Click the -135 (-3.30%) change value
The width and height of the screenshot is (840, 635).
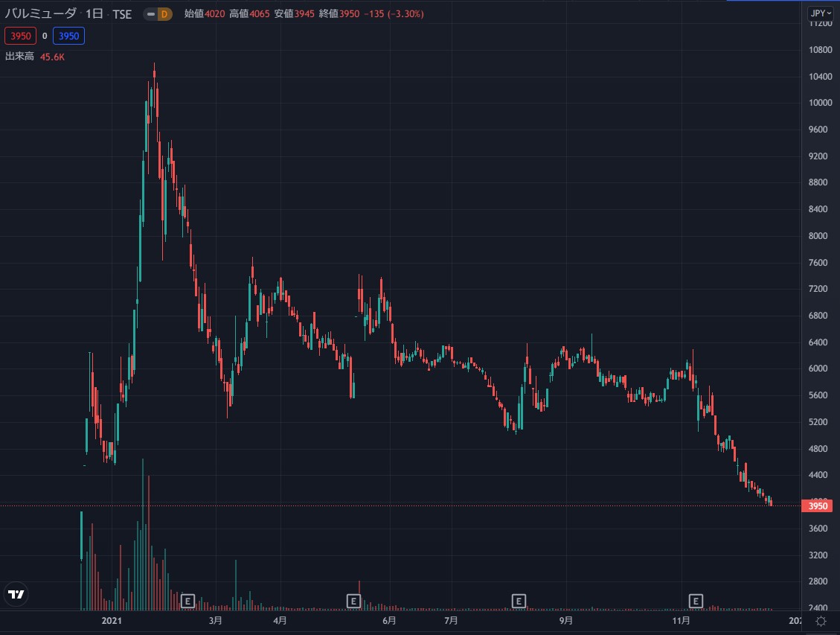point(394,13)
